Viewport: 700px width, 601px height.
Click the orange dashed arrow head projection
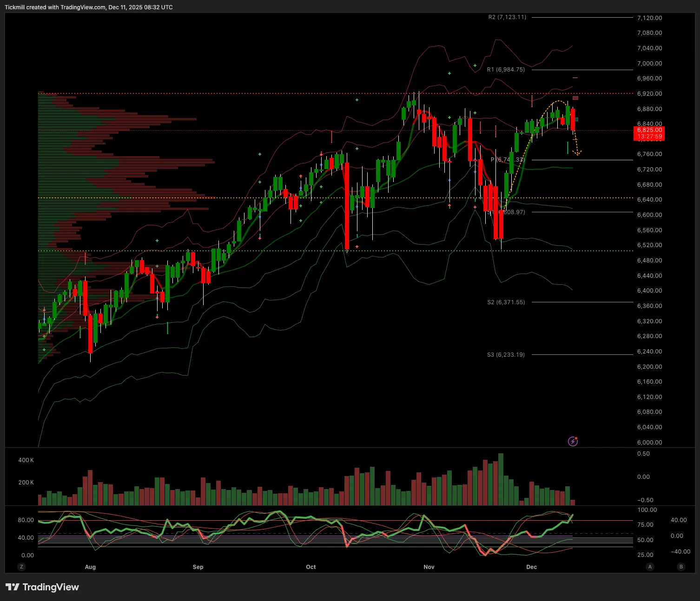click(578, 153)
